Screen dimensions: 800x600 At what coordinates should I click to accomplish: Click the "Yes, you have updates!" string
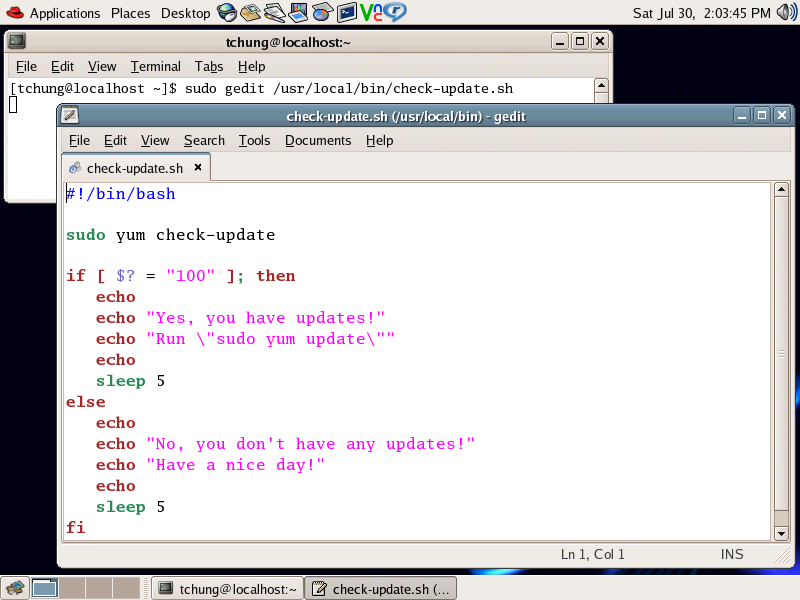point(265,318)
